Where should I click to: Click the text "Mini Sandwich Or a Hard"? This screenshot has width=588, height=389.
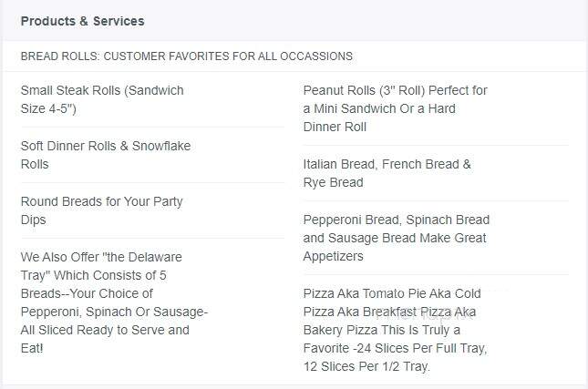[385, 108]
